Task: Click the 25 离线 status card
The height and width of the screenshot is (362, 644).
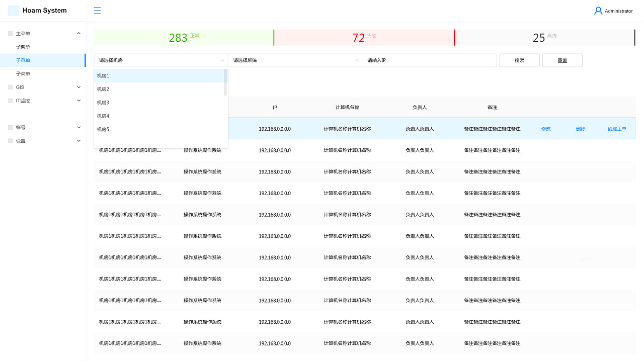Action: [x=545, y=38]
